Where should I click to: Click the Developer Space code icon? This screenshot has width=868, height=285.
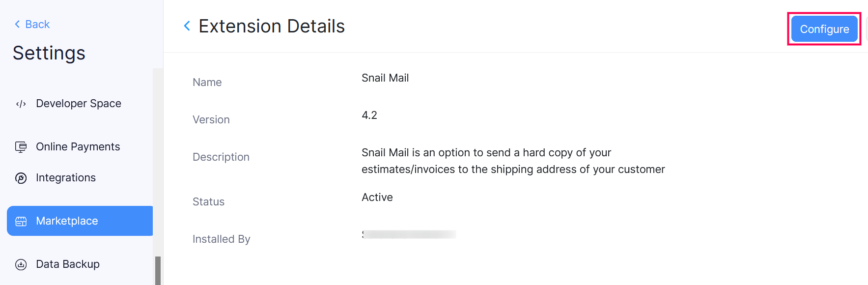pos(21,104)
